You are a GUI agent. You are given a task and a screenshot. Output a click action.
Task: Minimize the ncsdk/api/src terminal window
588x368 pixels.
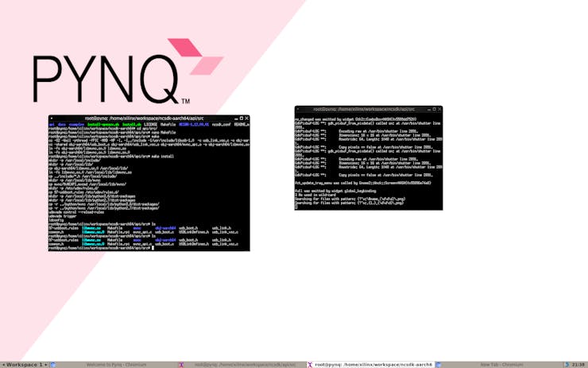(x=429, y=110)
